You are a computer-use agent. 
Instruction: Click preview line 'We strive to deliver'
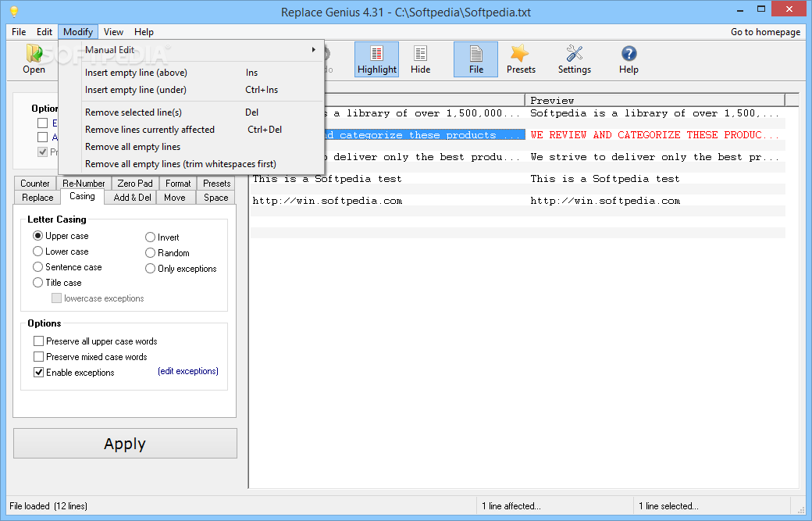pos(656,157)
